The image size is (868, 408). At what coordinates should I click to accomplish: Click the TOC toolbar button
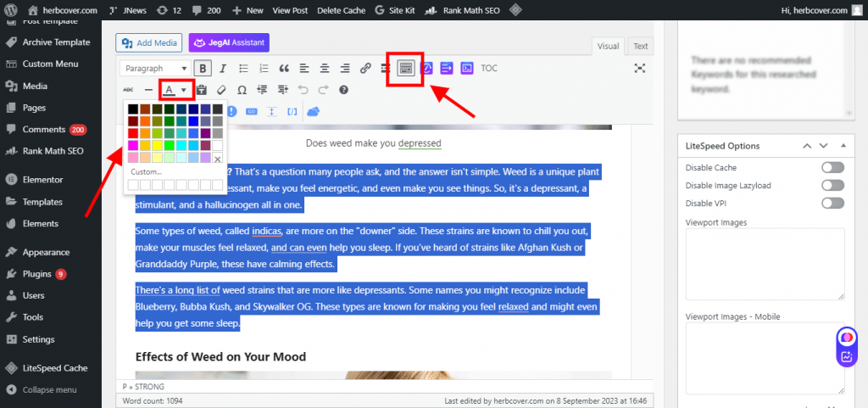point(489,69)
